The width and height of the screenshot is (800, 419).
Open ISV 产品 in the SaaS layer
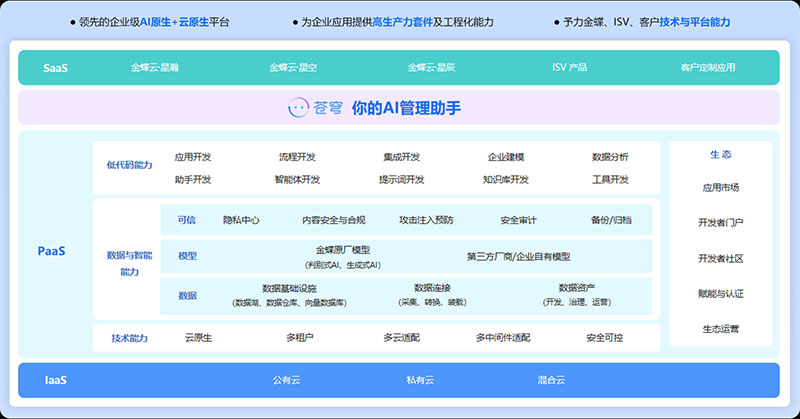point(572,68)
